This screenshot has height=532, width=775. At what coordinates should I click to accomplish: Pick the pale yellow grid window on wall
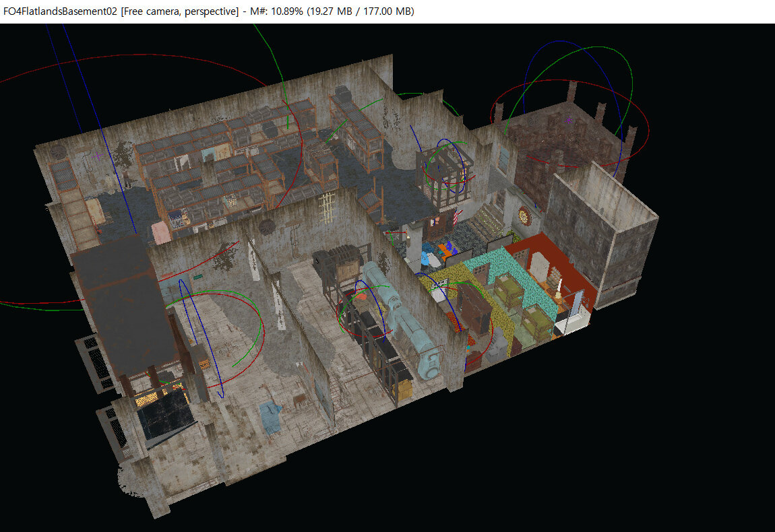tap(327, 207)
